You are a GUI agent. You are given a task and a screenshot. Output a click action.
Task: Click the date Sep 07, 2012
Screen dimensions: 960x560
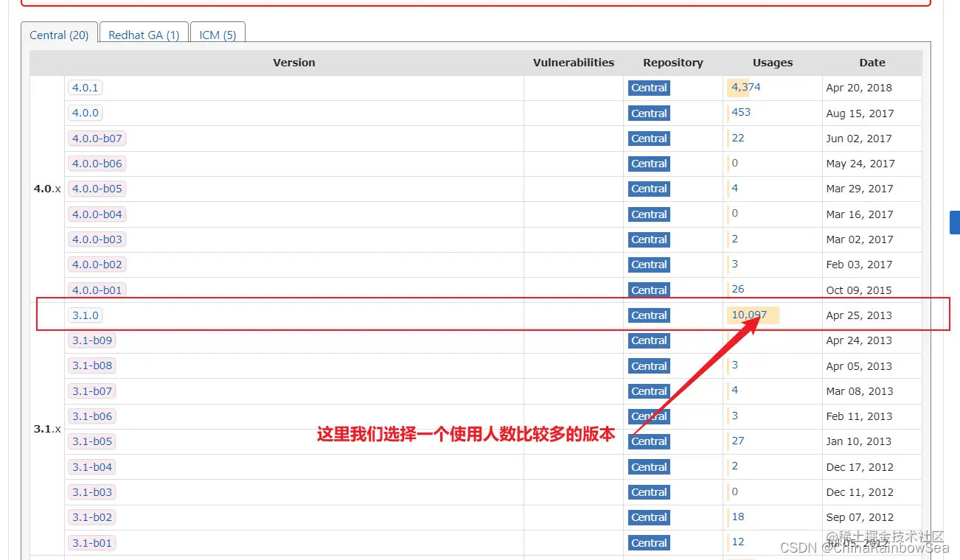coord(860,517)
